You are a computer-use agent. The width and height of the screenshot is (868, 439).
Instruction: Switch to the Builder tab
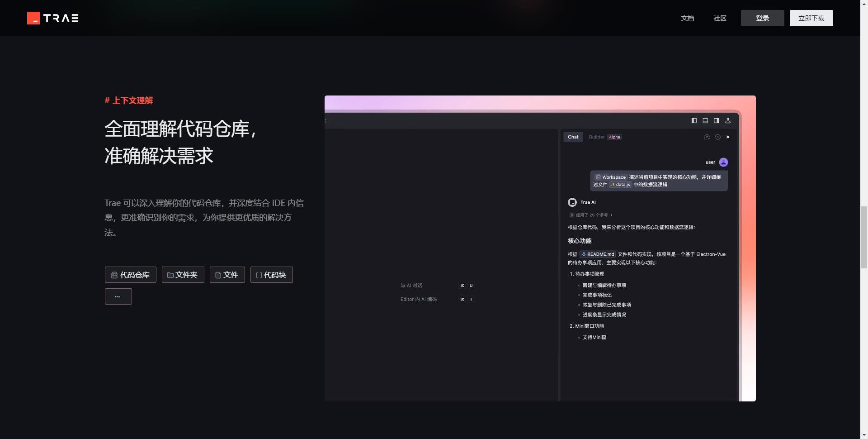(597, 137)
